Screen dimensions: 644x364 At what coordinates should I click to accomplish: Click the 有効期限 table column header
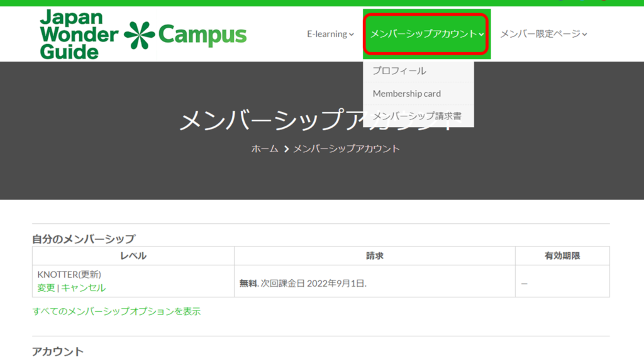point(562,256)
